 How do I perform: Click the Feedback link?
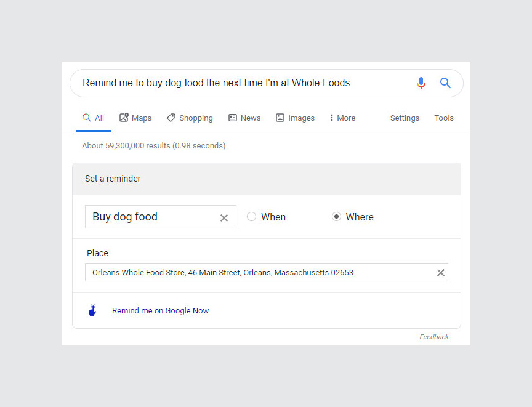tap(434, 337)
